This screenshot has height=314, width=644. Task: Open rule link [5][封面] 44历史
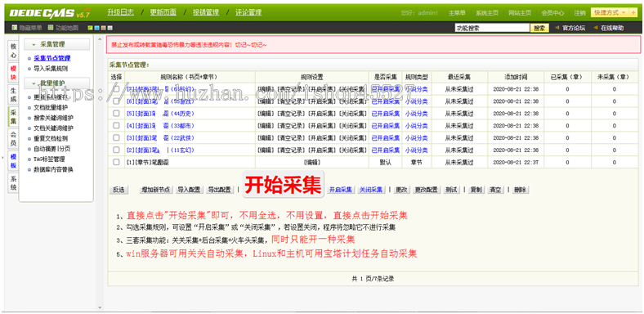pos(160,114)
